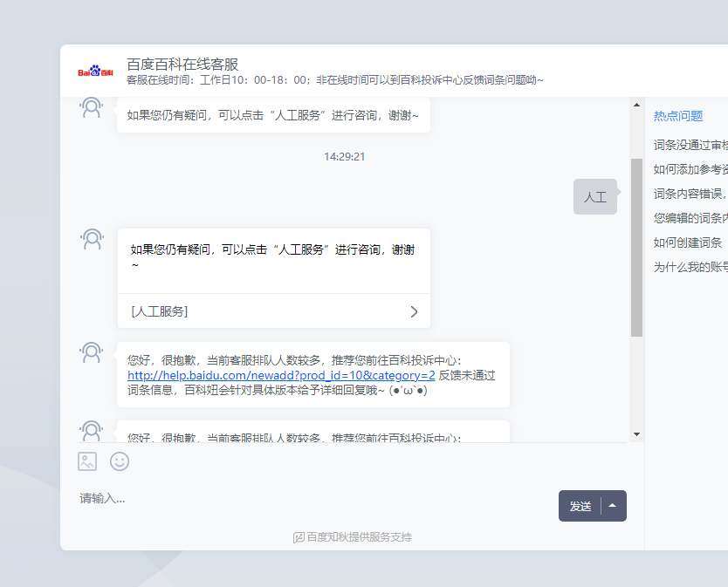Click the sent 人工 message bubble

pyautogui.click(x=595, y=197)
